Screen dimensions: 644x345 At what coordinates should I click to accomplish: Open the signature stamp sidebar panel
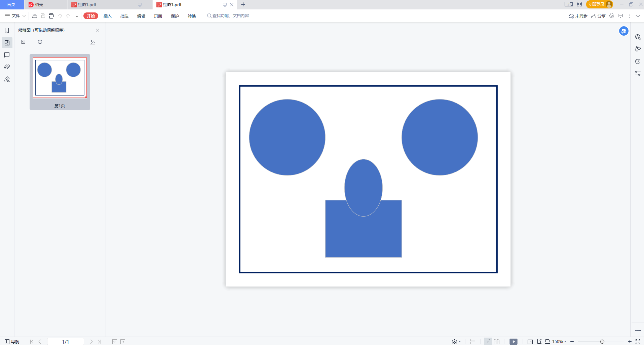click(x=7, y=79)
